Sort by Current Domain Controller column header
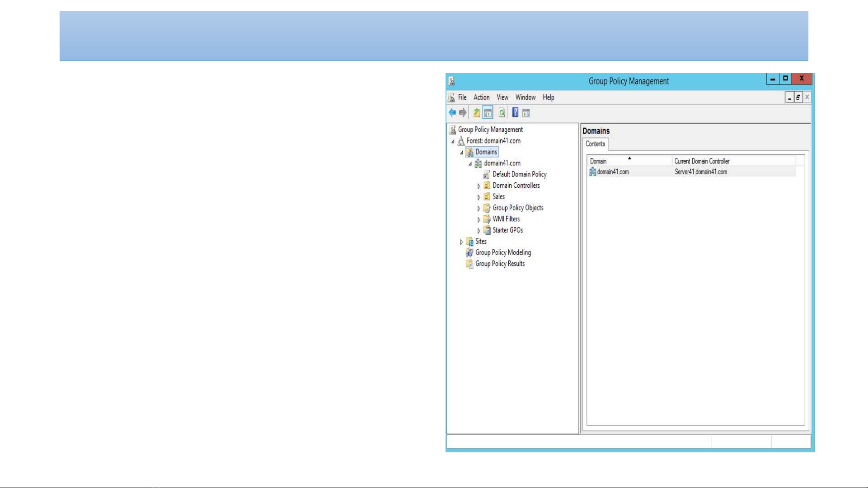Screen dimensions: 868x488 701,161
